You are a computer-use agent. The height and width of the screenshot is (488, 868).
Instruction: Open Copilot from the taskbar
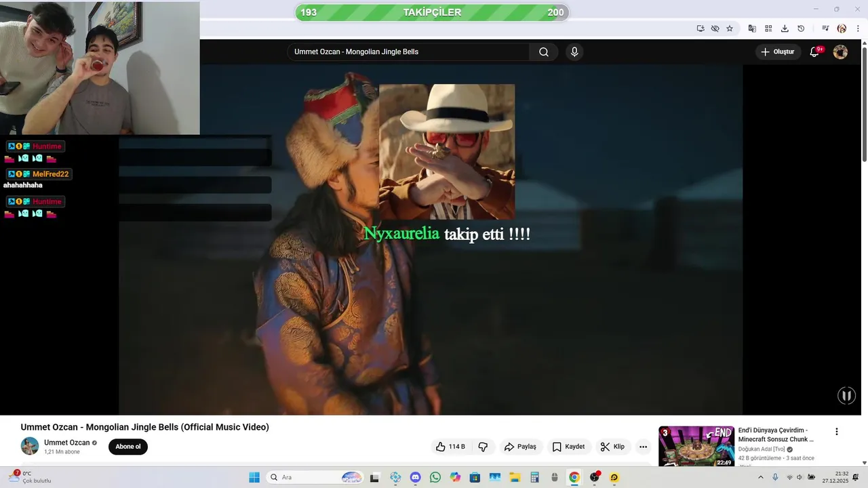pos(455,477)
